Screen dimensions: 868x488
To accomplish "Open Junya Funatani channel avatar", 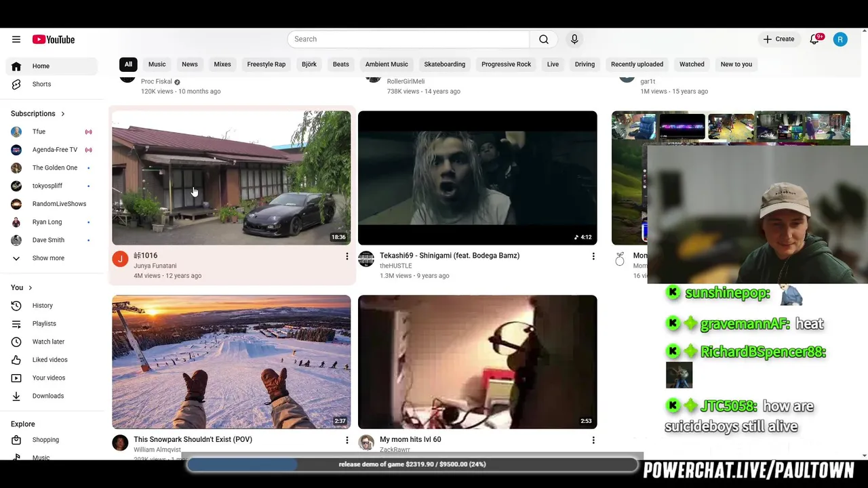I will tap(120, 259).
